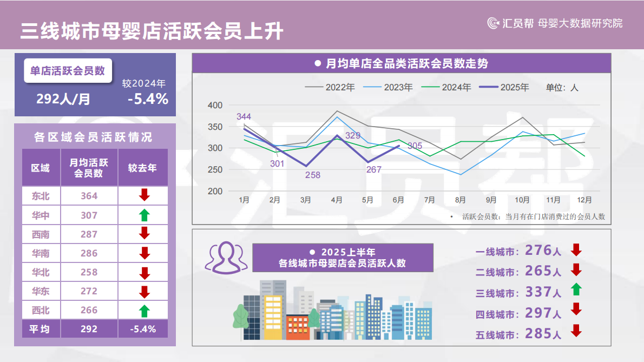Screen dimensions: 644x362
Task: Click the red down arrow beside 华南
Action: (x=143, y=253)
